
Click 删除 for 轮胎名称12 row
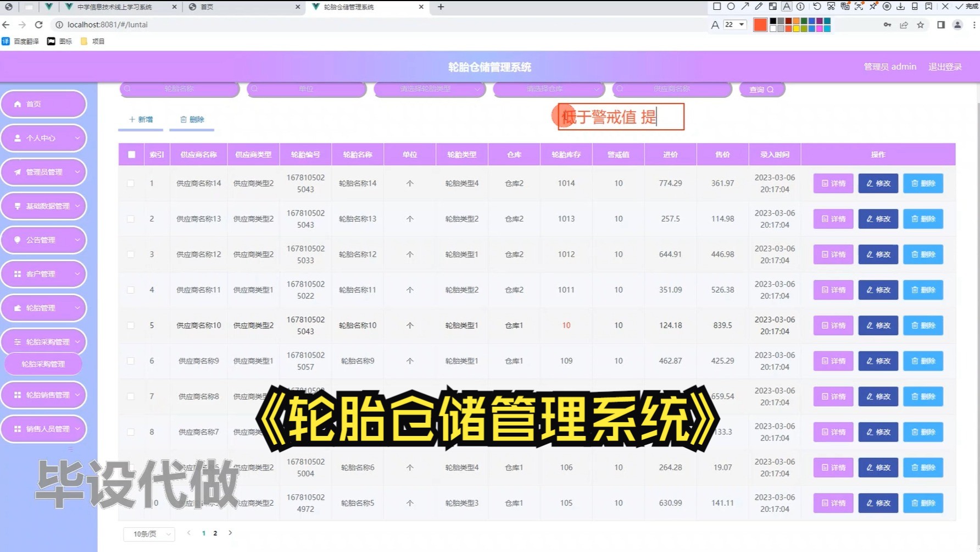click(923, 255)
